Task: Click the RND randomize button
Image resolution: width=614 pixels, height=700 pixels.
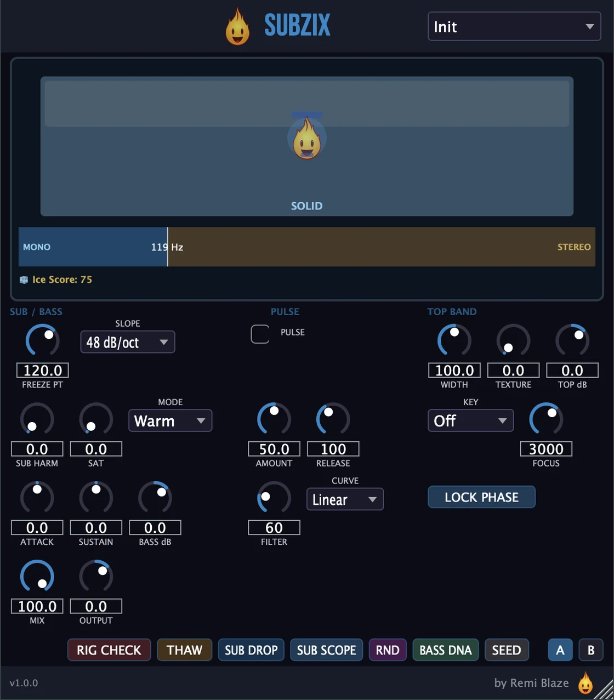Action: click(388, 650)
